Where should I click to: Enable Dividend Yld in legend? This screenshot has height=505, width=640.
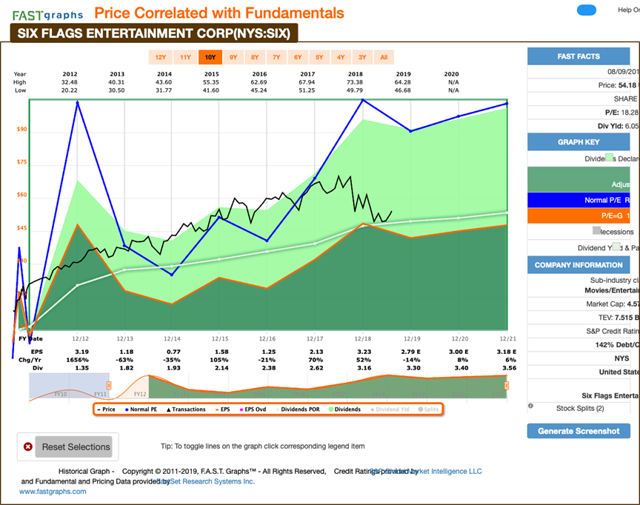[x=389, y=409]
